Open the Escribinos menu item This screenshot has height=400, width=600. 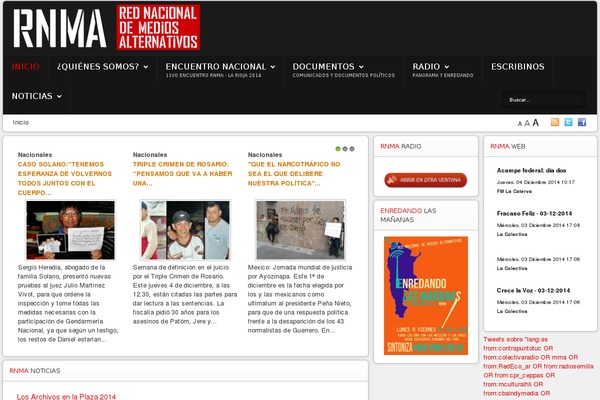pos(518,67)
